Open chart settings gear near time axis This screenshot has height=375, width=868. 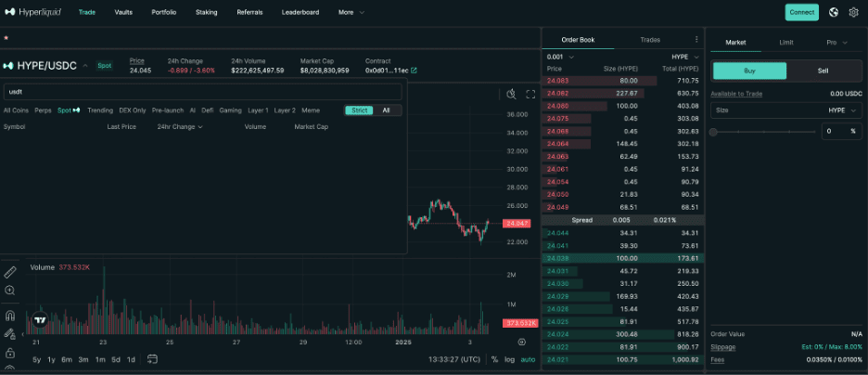pos(521,343)
